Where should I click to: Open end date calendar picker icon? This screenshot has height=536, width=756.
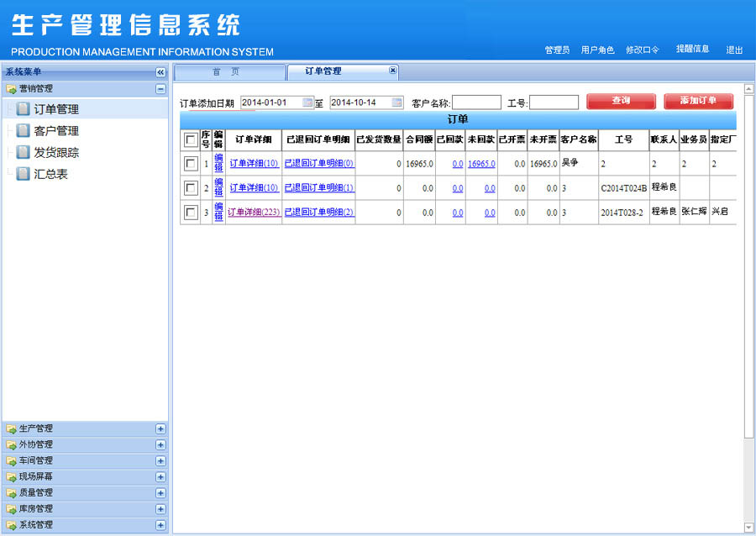[396, 102]
